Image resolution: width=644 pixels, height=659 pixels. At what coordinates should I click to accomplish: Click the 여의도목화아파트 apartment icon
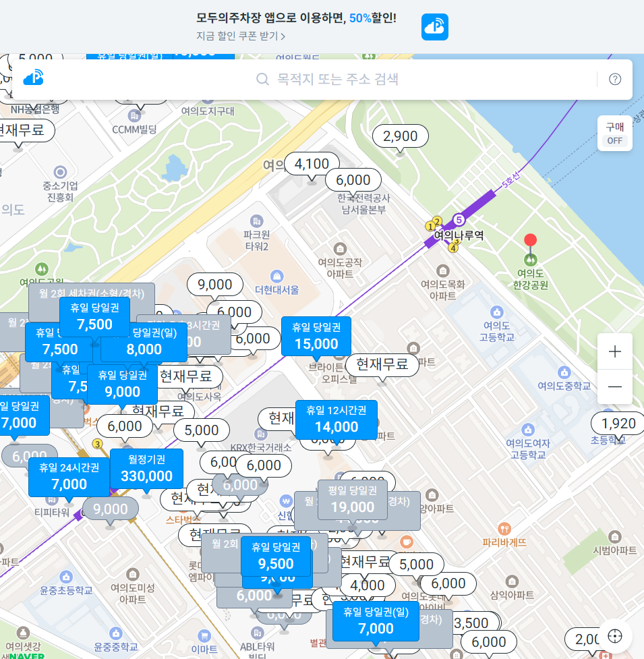(443, 270)
